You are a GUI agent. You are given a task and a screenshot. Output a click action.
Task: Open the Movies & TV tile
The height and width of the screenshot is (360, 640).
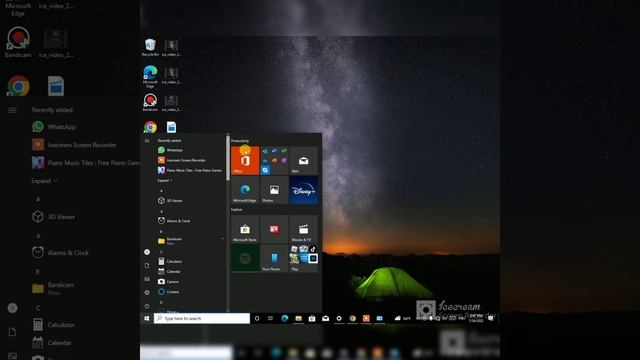303,229
